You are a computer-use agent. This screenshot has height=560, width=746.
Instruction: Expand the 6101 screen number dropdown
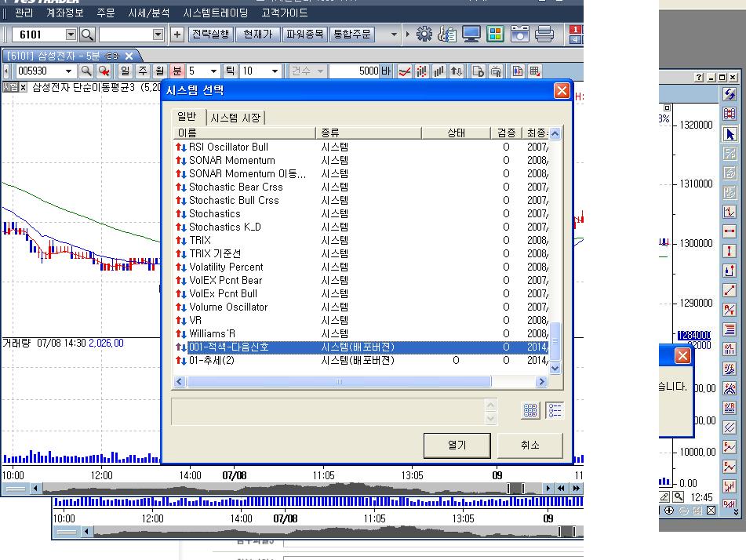(x=71, y=35)
